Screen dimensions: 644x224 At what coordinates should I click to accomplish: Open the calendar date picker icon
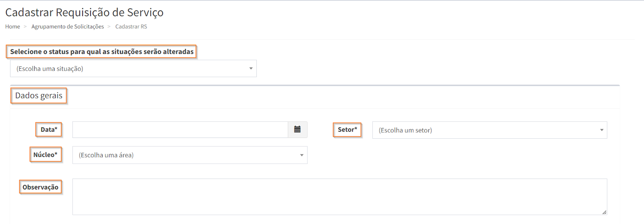coord(297,129)
